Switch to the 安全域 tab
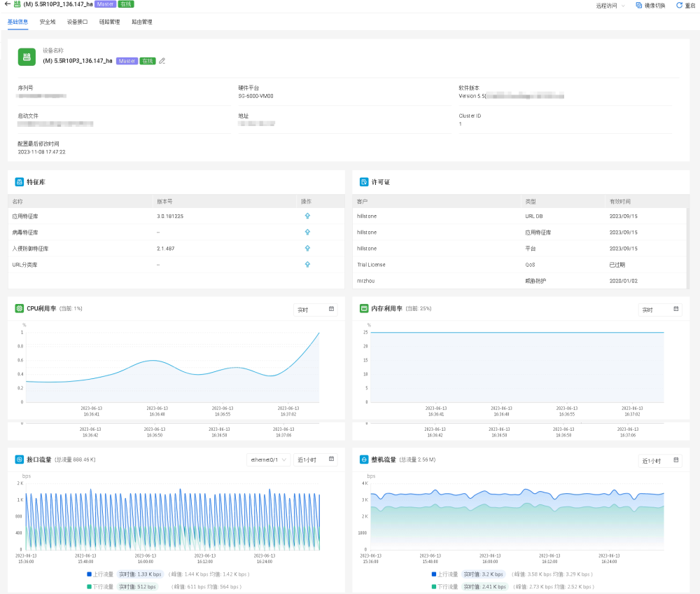This screenshot has height=594, width=700. [48, 22]
